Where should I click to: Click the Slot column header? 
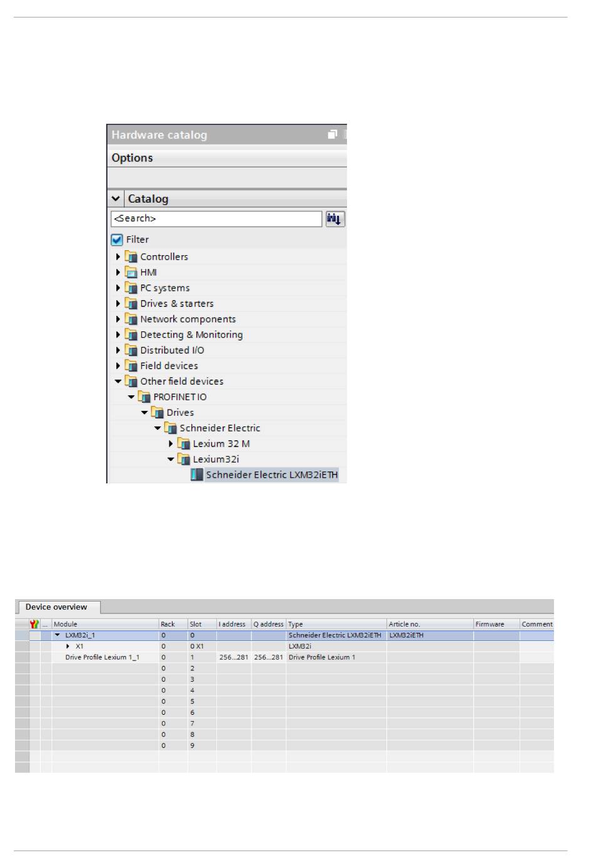tap(202, 624)
